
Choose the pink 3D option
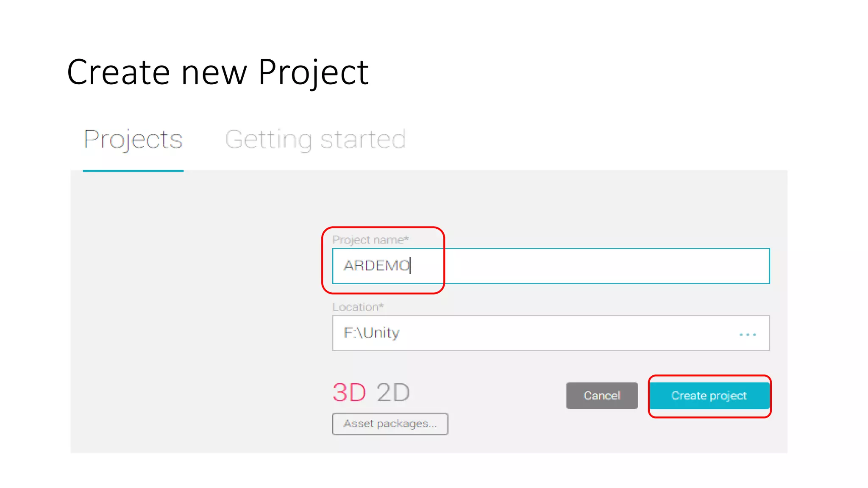349,392
